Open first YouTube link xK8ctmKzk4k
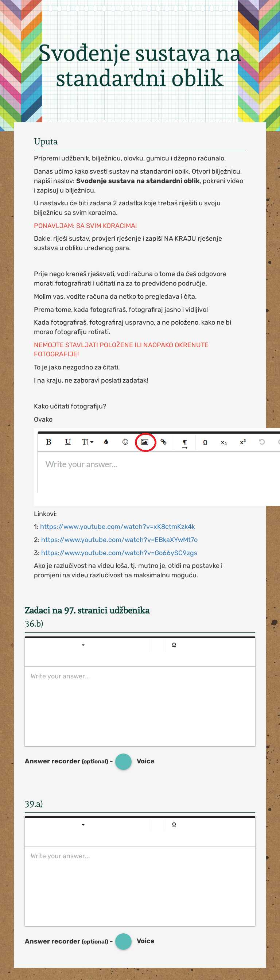The width and height of the screenshot is (280, 980). 117,527
